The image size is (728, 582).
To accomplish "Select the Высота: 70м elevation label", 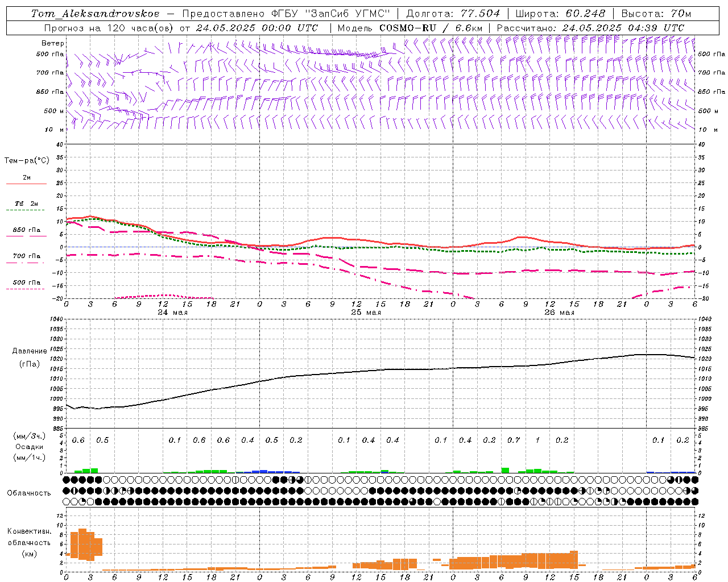I will click(x=656, y=14).
